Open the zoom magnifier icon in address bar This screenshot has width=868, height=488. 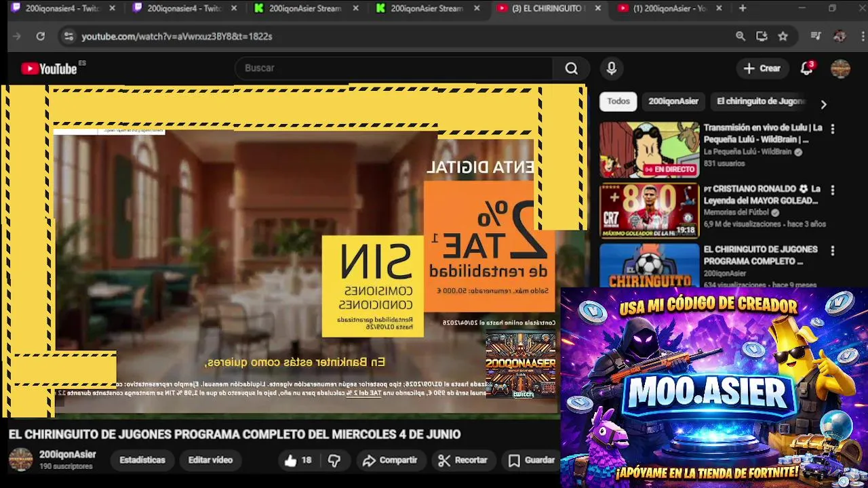point(741,36)
